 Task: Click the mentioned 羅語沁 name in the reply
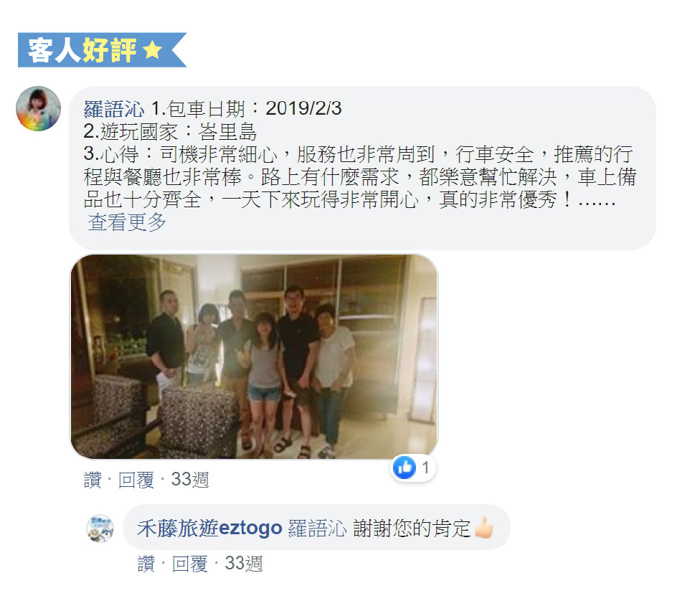click(317, 528)
